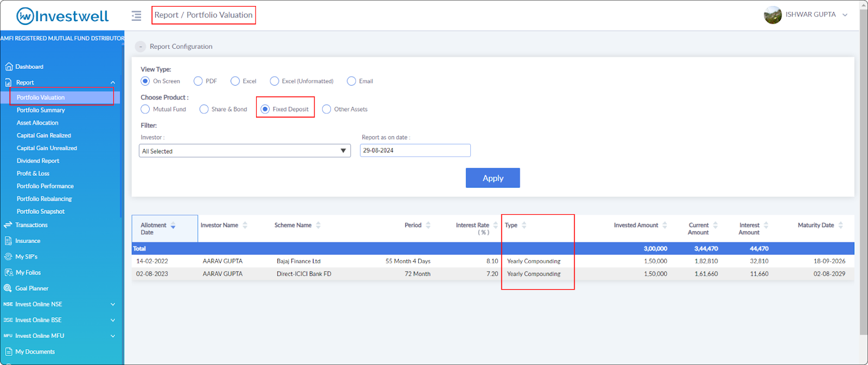Sort by Investor Name arrows
The height and width of the screenshot is (365, 868).
[x=245, y=225]
